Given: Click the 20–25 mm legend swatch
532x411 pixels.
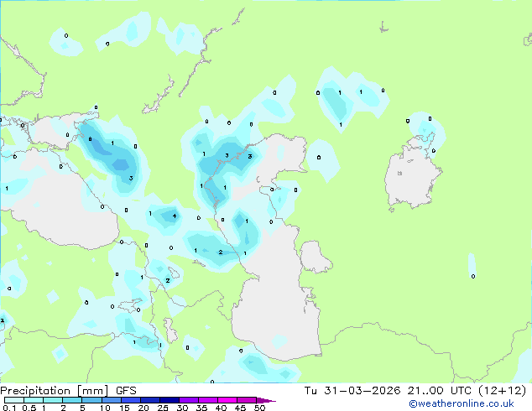Looking at the screenshot, I should 149,400.
